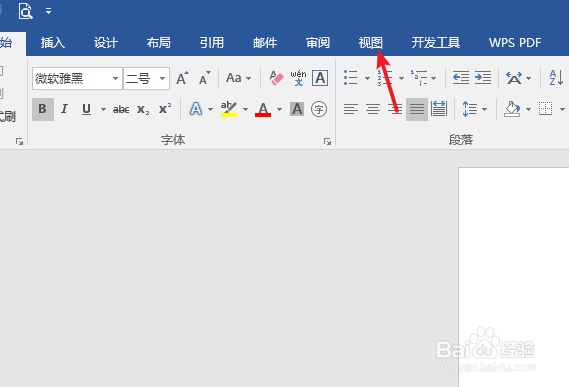Click the enclosed character 字 icon
Screen dimensions: 569x387
pos(319,109)
